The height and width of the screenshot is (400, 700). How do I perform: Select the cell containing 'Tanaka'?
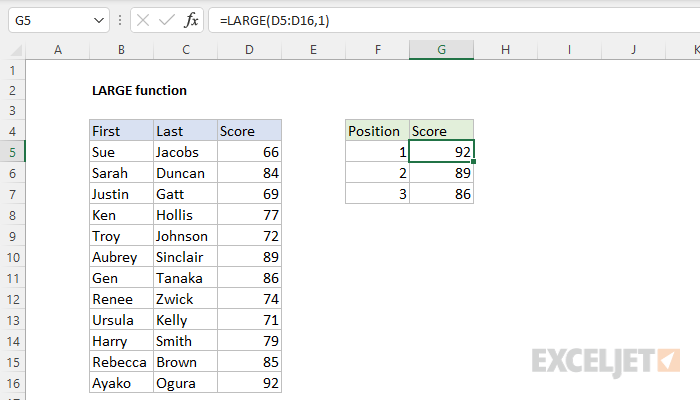186,278
